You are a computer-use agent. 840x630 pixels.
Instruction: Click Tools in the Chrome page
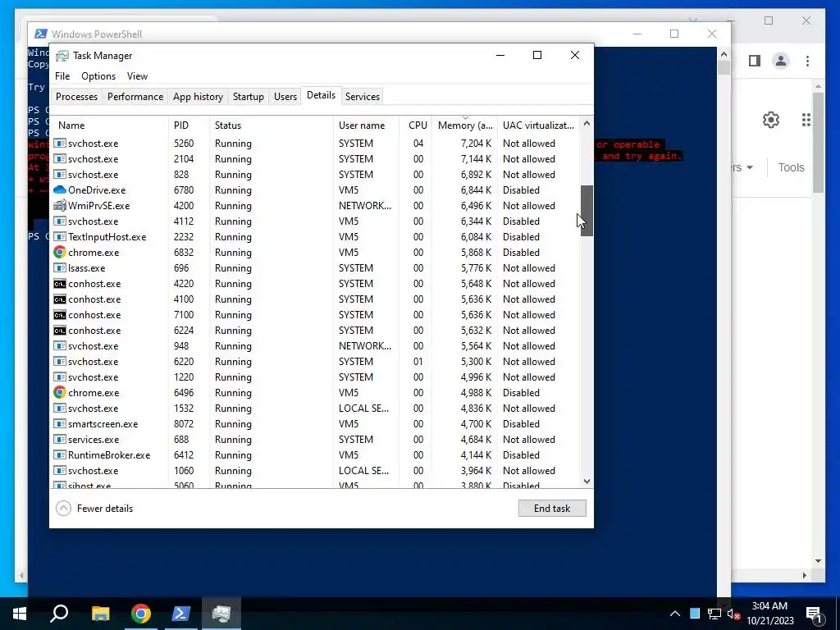(x=791, y=167)
